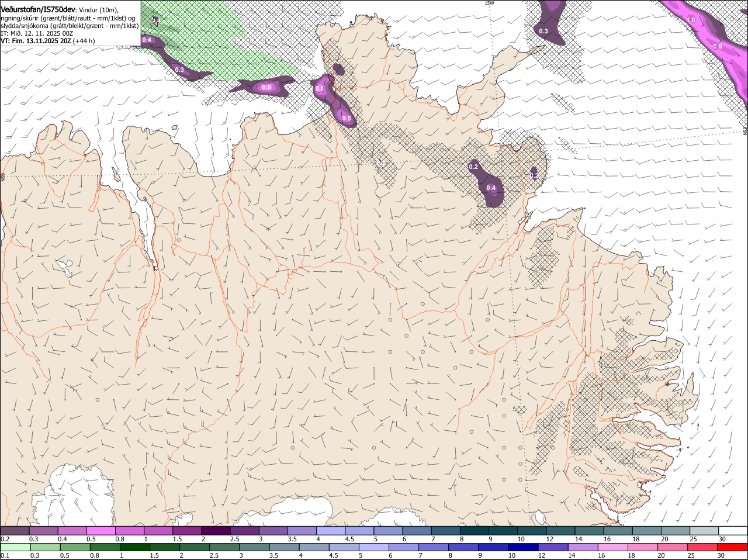The height and width of the screenshot is (560, 748).
Task: Click the 15W longitude label at the top
Action: (x=489, y=3)
